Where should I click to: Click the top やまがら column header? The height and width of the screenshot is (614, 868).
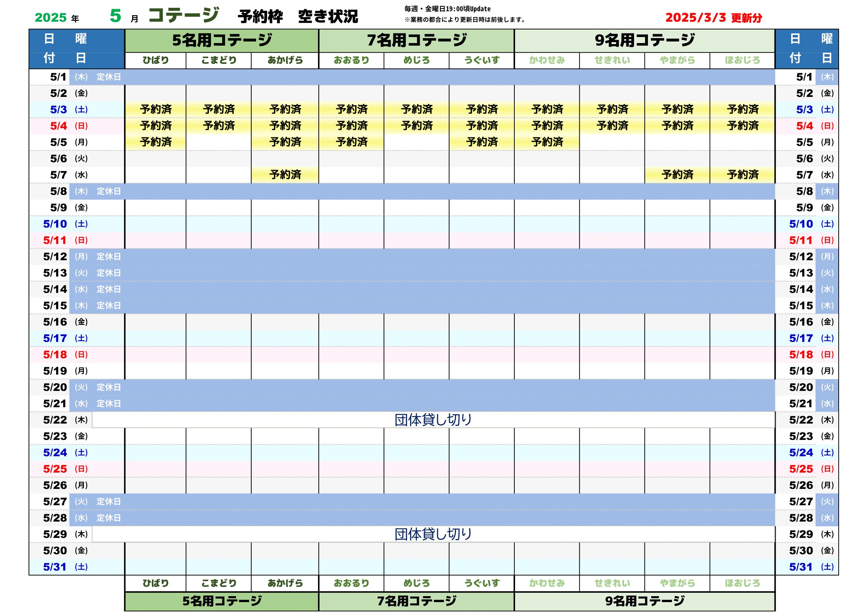click(x=678, y=61)
